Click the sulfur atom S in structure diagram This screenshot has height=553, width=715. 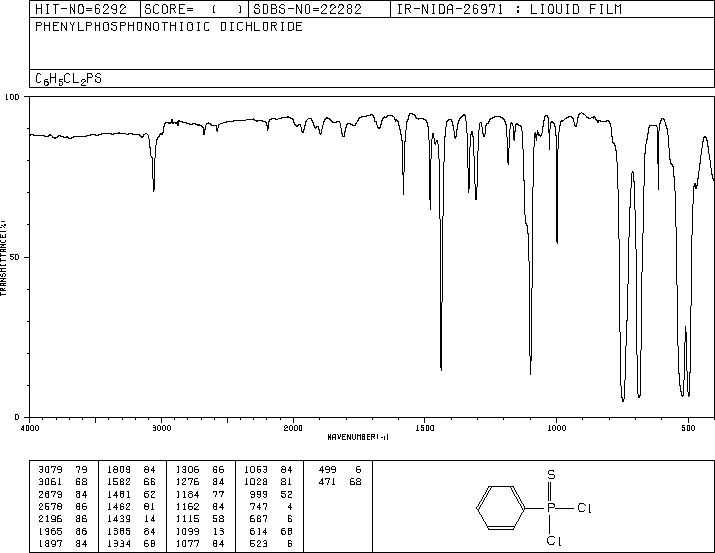coord(551,475)
